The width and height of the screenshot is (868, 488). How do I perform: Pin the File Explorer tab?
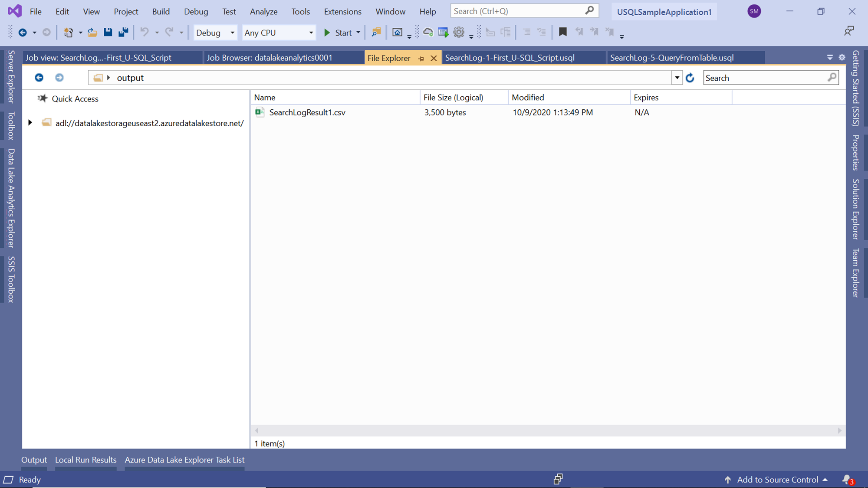[x=421, y=58]
